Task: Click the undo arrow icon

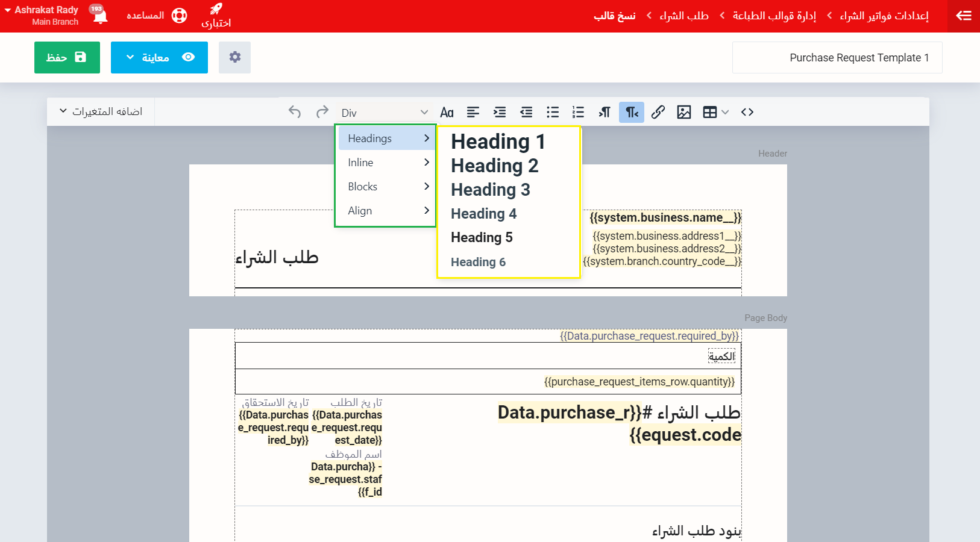Action: click(295, 112)
